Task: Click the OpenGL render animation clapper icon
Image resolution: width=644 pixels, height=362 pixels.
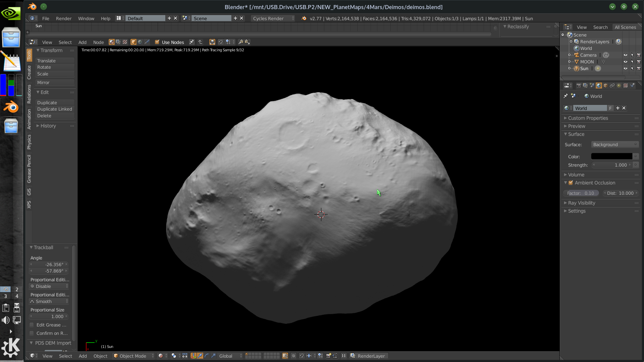Action: pyautogui.click(x=335, y=356)
